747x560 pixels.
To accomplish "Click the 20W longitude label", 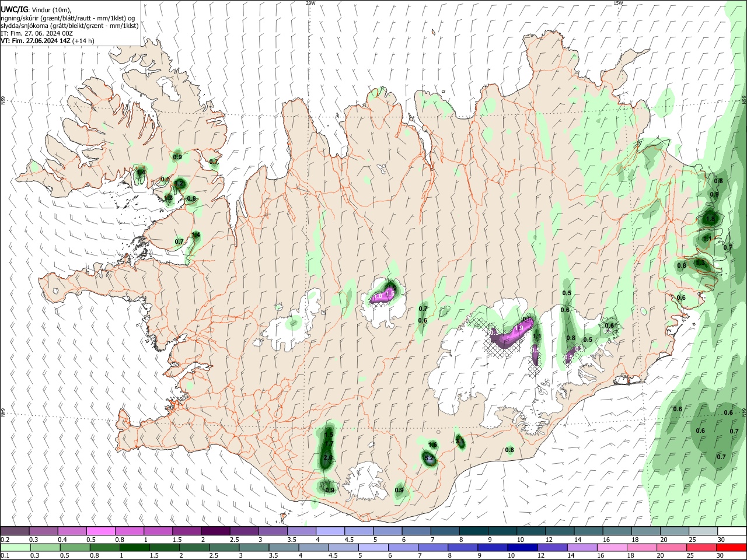I will coord(310,3).
